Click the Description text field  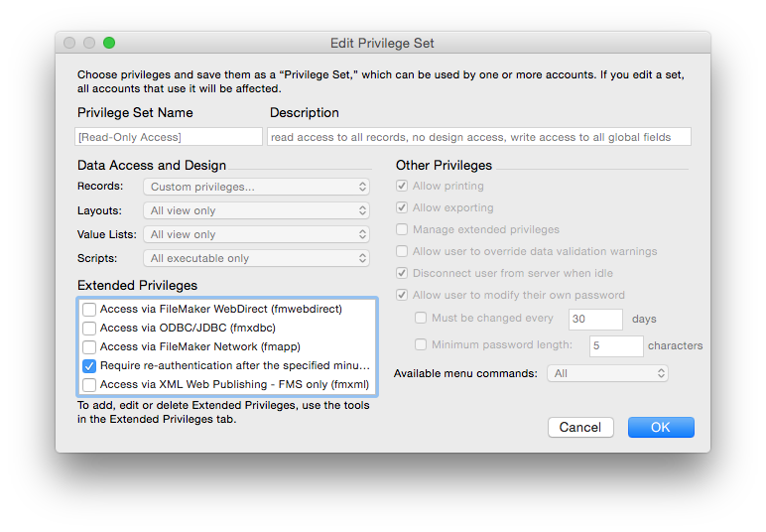[x=478, y=137]
